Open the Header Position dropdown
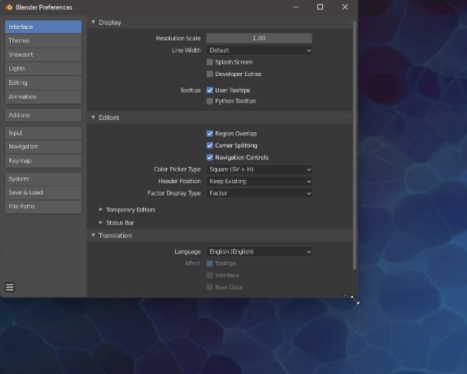 point(259,181)
